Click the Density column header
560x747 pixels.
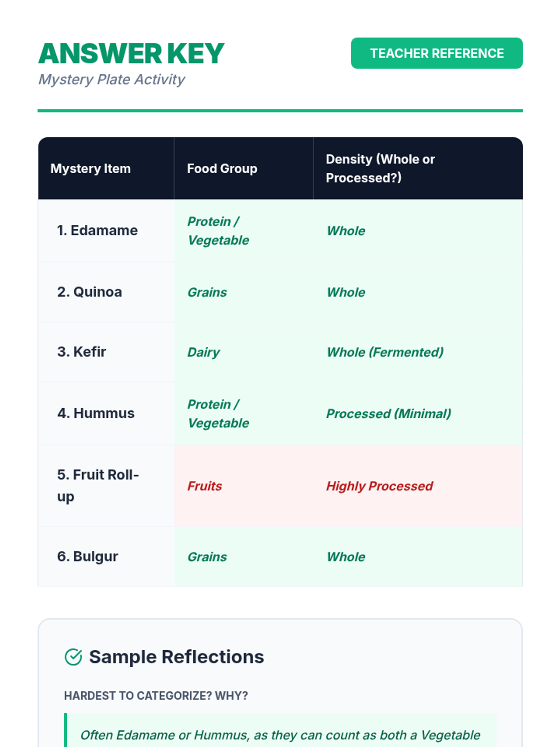point(380,169)
